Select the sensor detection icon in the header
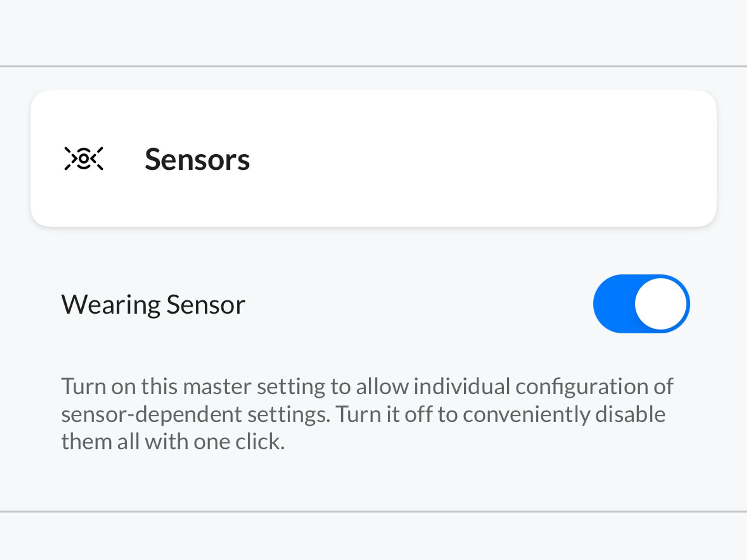 (x=84, y=158)
